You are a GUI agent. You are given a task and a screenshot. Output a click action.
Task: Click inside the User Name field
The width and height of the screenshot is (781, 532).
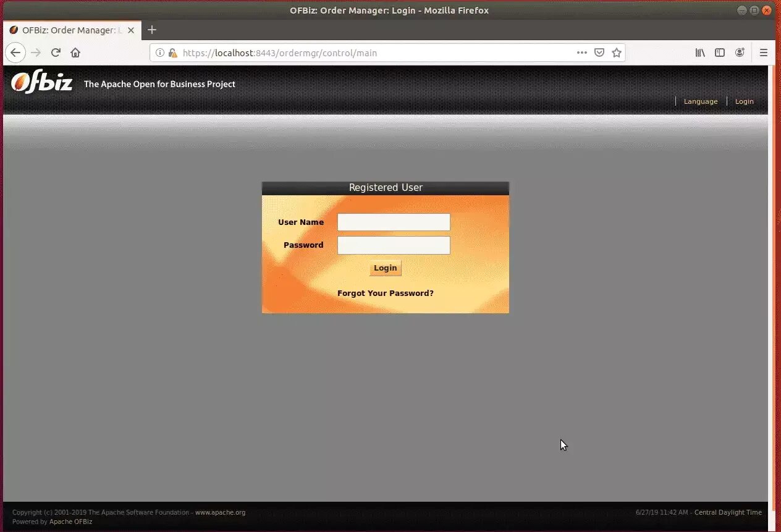click(394, 222)
